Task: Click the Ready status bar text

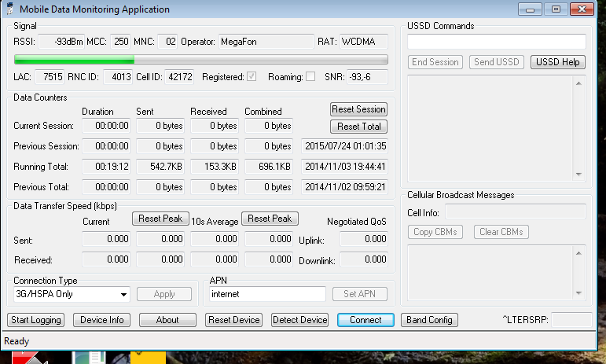Action: 17,341
